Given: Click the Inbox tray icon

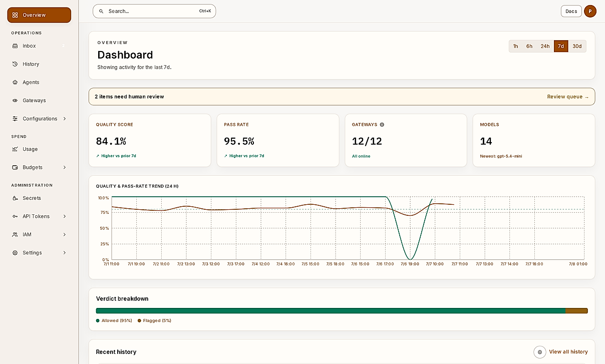Looking at the screenshot, I should coord(15,46).
